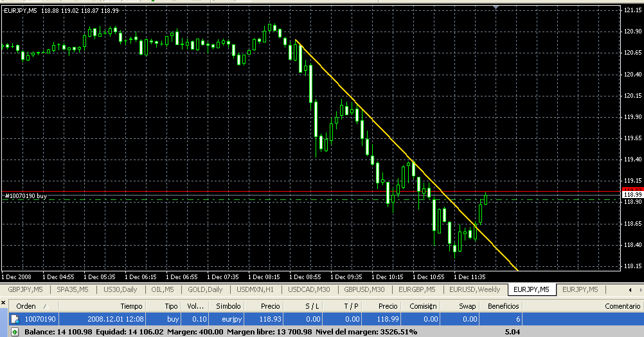
Task: Click the EURJPY,M5 title text in the chart corner
Action: tap(20, 11)
